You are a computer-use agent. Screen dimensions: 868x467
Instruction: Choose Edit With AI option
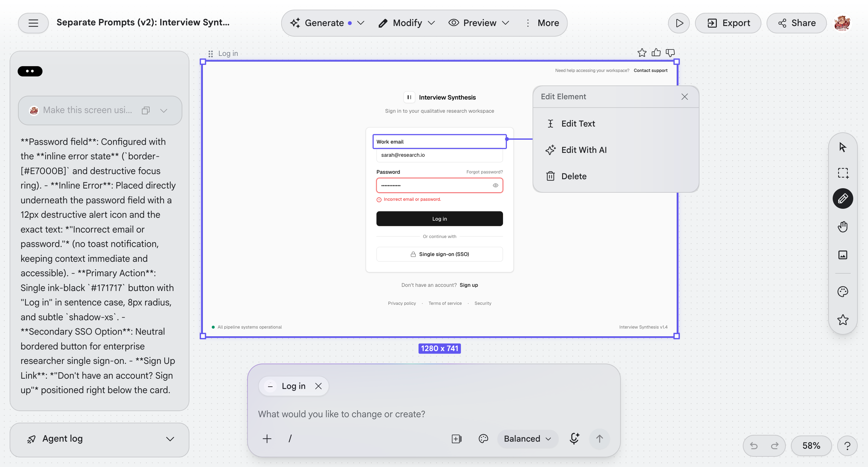pos(616,150)
